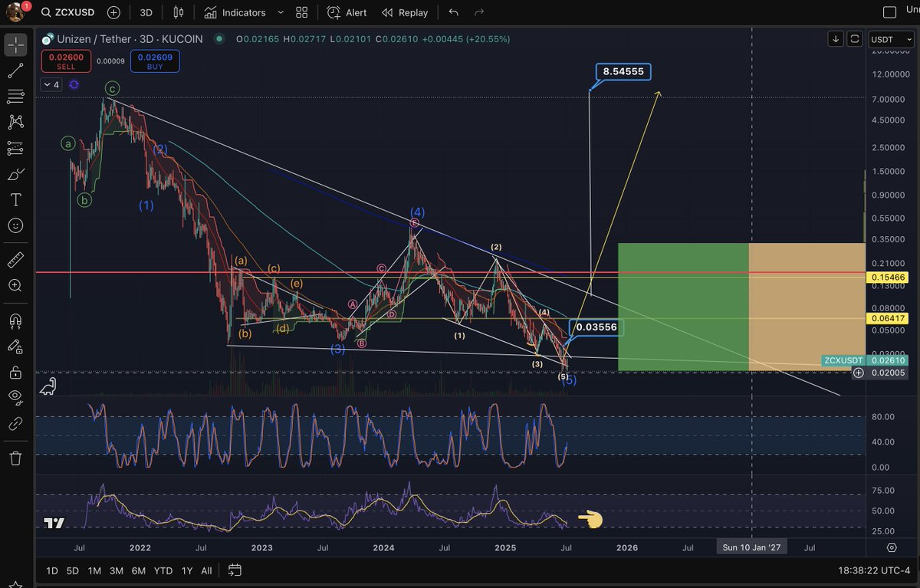Open the candlestick chart type menu
The width and height of the screenshot is (920, 588).
pos(179,12)
